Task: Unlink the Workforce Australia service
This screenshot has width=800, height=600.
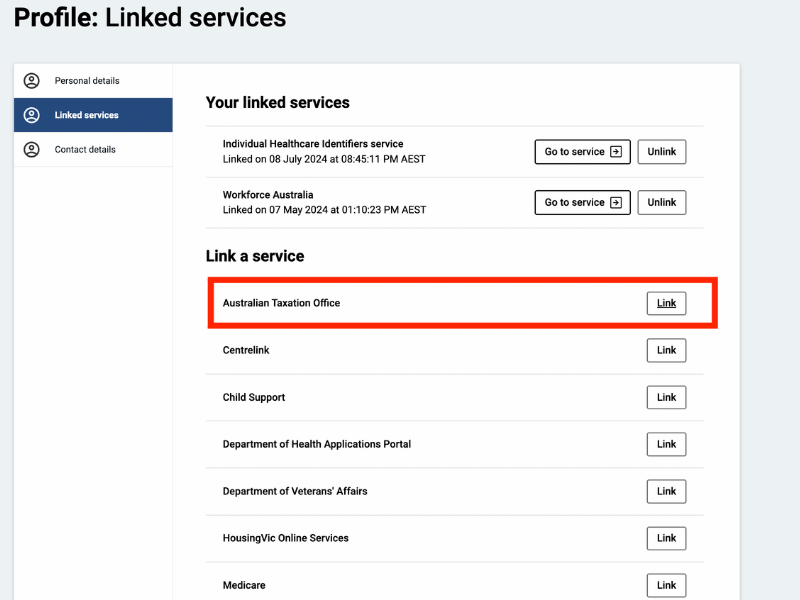Action: click(662, 203)
